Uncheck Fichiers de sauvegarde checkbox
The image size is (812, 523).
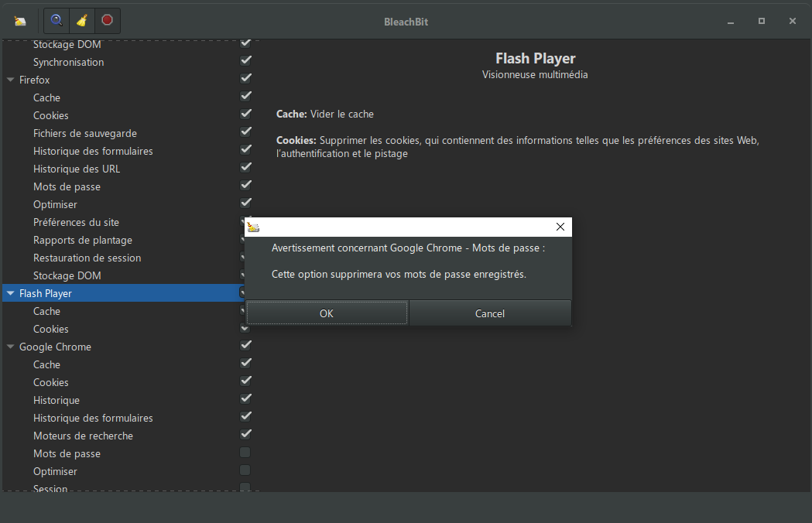tap(245, 132)
